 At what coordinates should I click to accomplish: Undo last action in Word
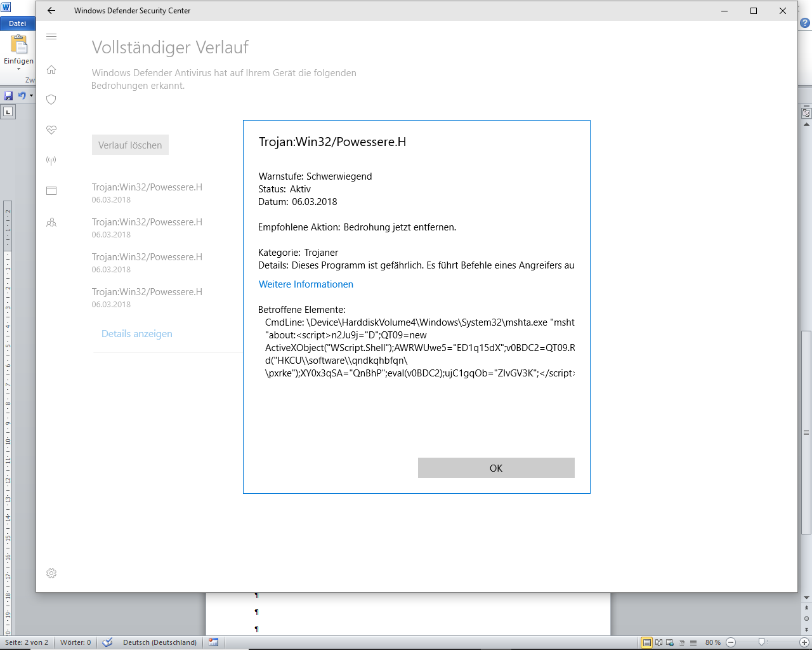pyautogui.click(x=22, y=96)
